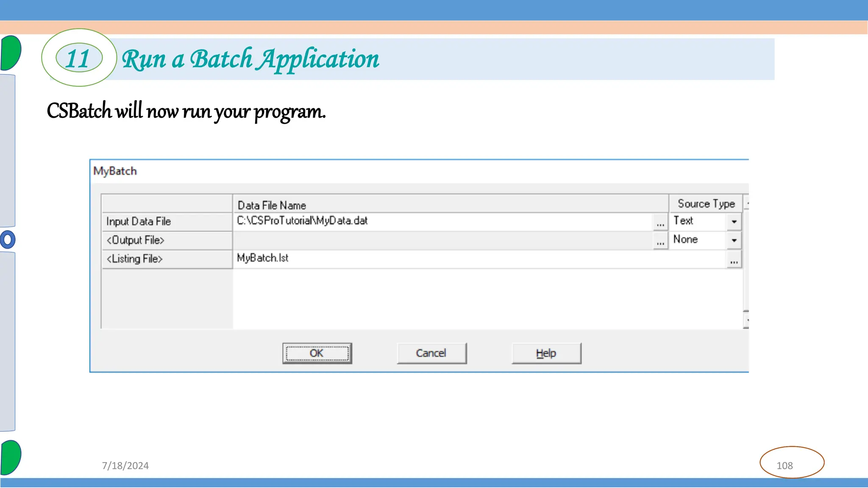Browse for the Listing File
Screen dimensions: 868x488
[734, 259]
